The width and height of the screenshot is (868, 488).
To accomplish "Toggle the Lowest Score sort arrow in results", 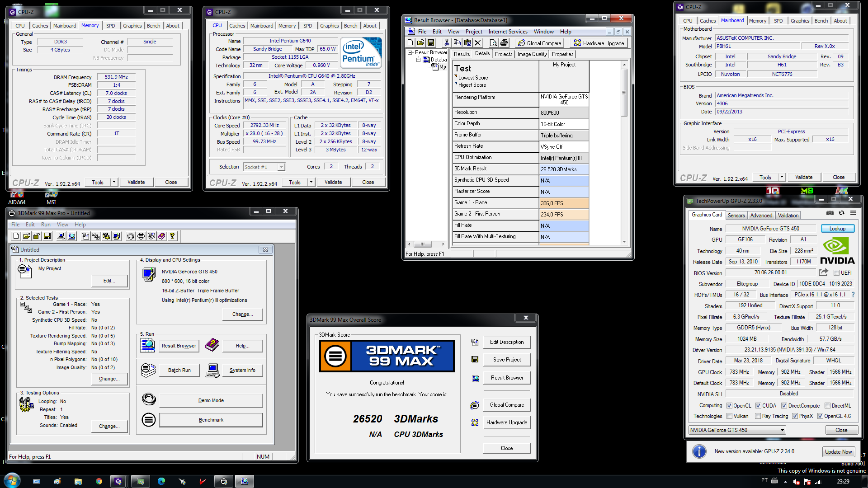I will (x=456, y=76).
